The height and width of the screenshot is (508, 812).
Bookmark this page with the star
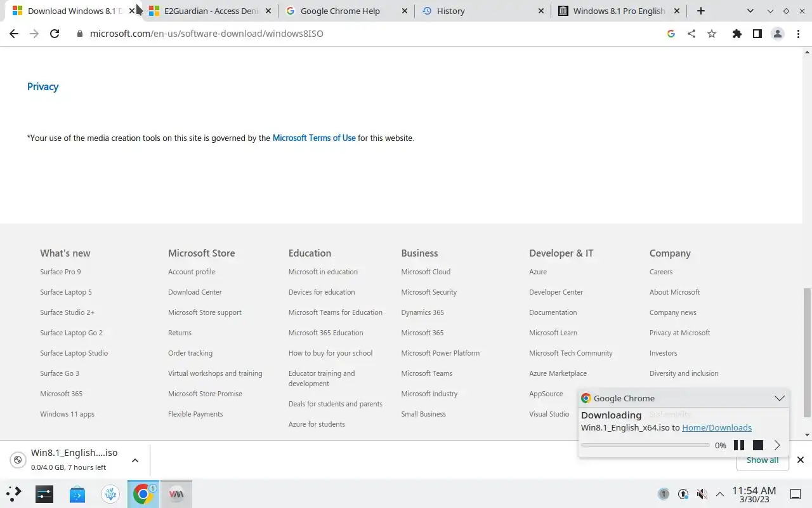tap(712, 34)
